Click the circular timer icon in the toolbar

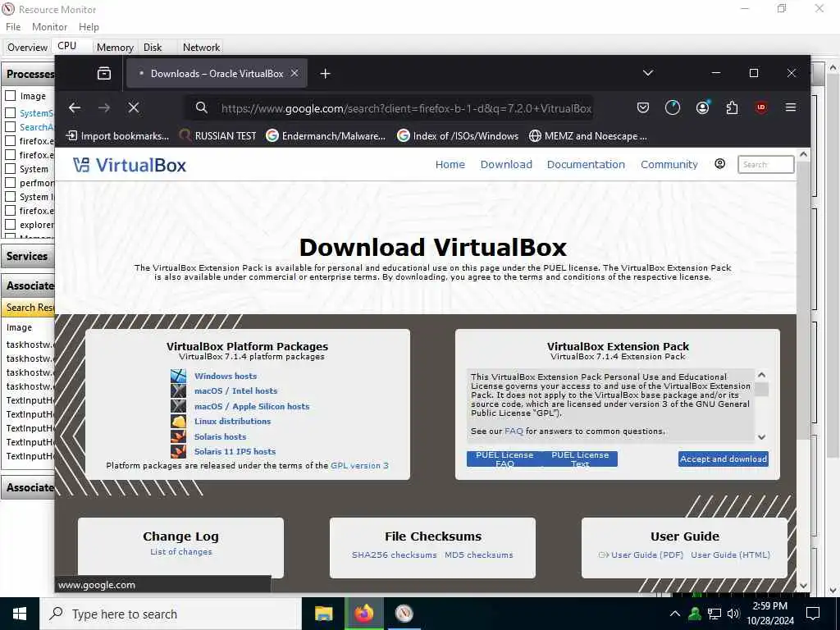pyautogui.click(x=673, y=107)
